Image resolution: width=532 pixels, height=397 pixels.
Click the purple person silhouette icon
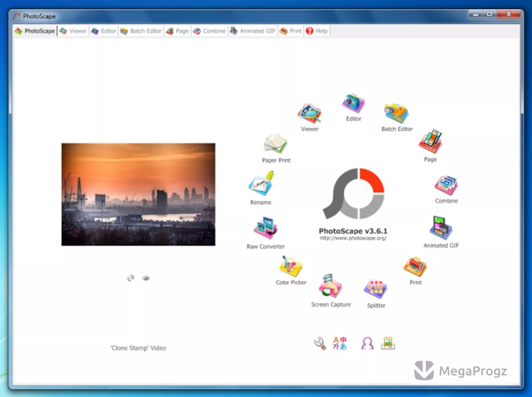coord(367,343)
